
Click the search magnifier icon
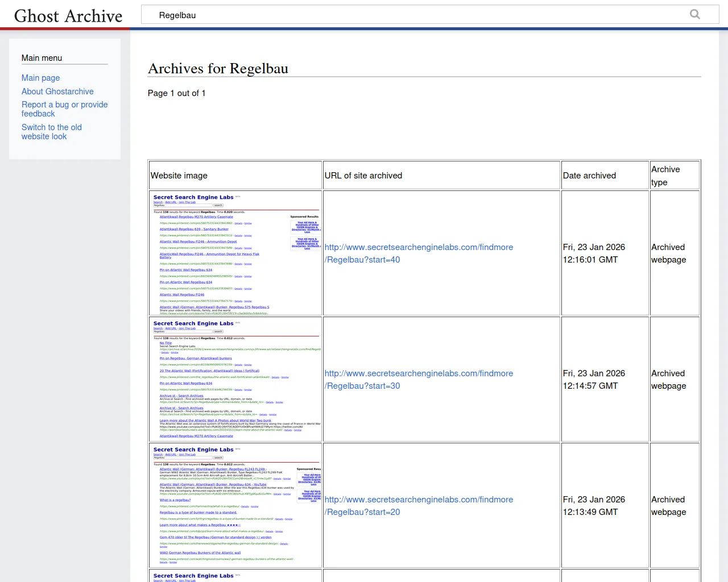click(694, 15)
